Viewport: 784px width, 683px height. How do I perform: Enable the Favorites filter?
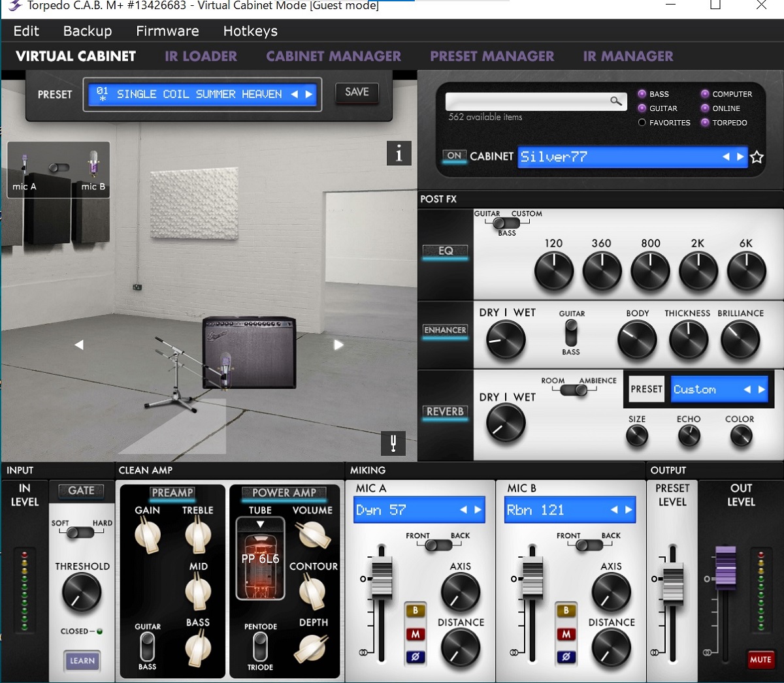[642, 123]
